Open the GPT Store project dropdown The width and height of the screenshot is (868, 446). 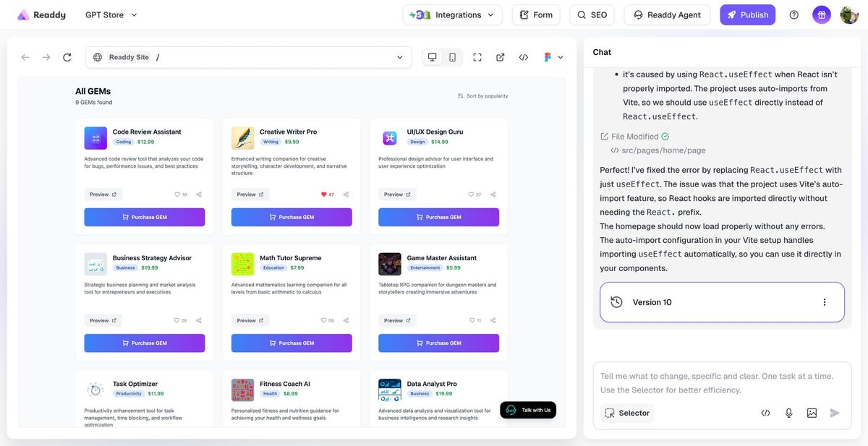pyautogui.click(x=111, y=14)
